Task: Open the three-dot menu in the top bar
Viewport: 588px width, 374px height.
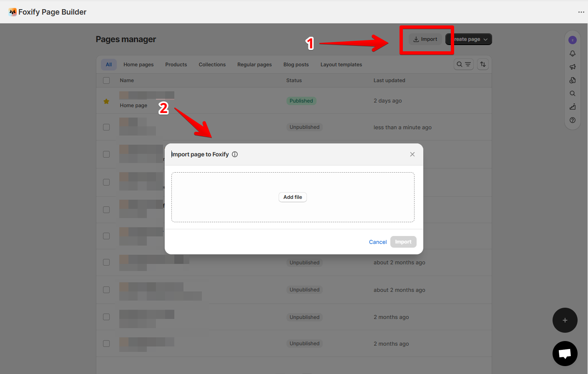Action: 581,12
